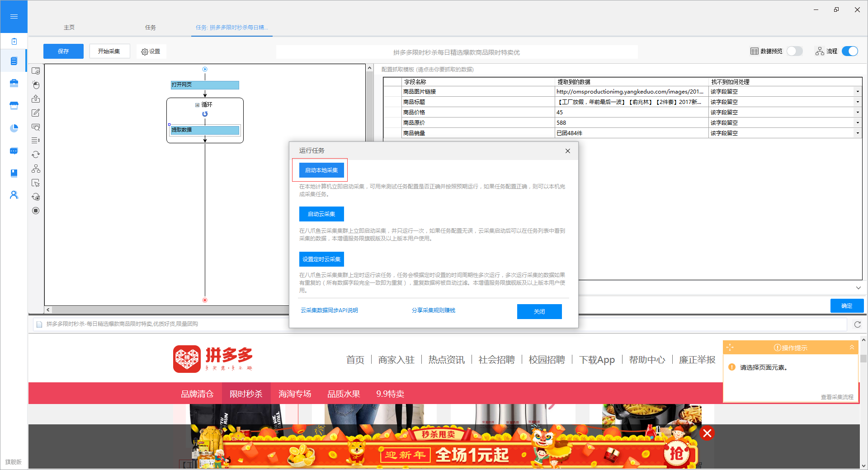Open dropdown for 商品原价 row handling
The width and height of the screenshot is (868, 470).
(x=857, y=123)
